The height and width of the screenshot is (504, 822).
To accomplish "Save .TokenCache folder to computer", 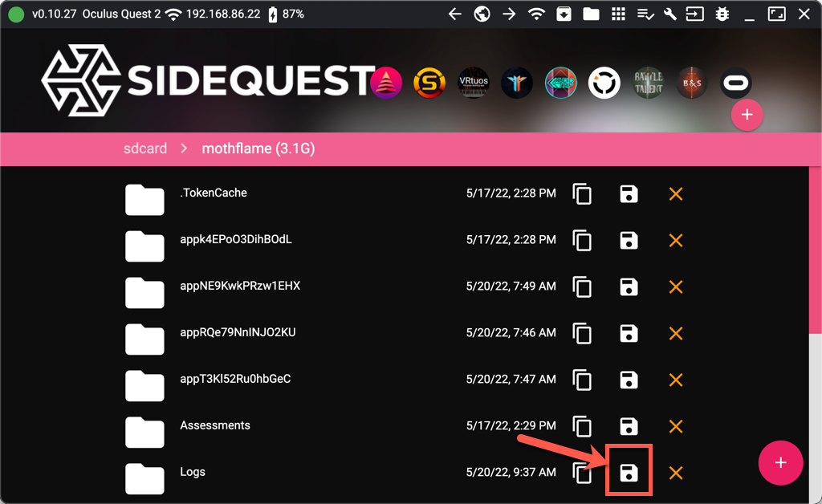I will point(629,194).
